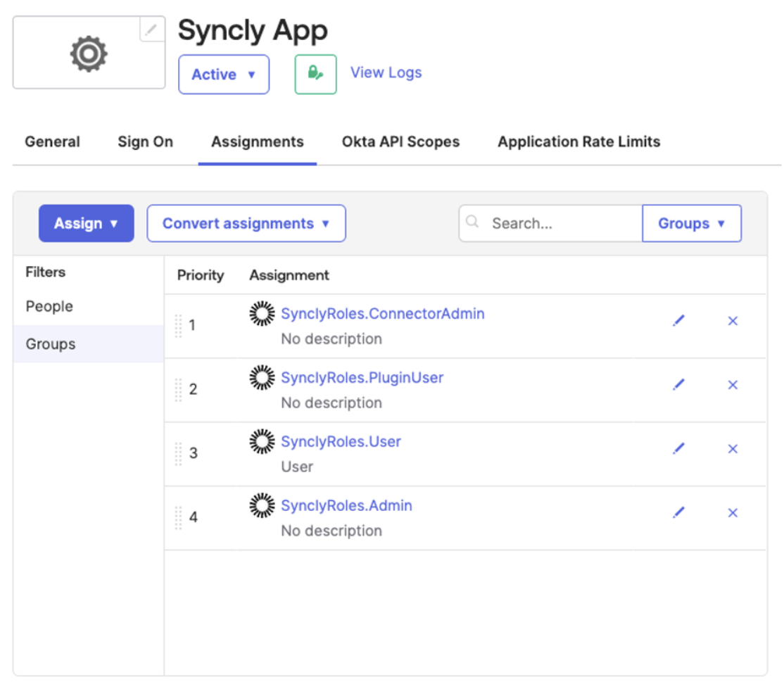Click the Priority column header
This screenshot has height=684, width=784.
201,276
